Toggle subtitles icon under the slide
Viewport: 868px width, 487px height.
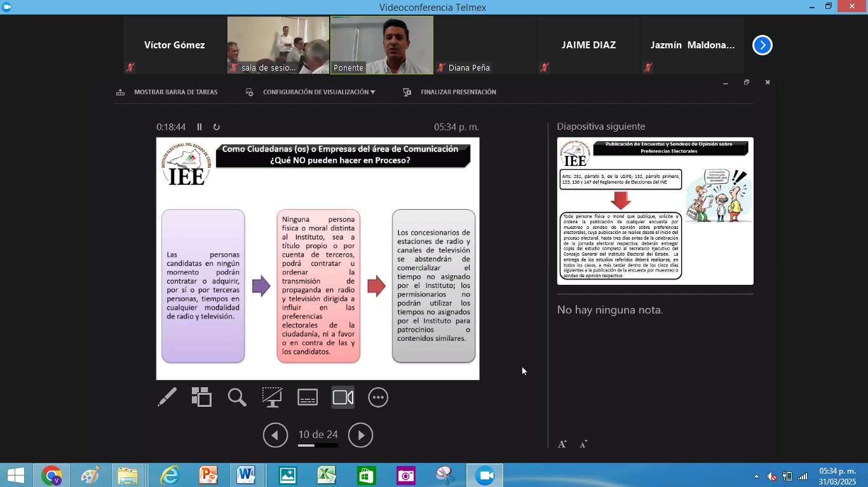click(x=308, y=397)
